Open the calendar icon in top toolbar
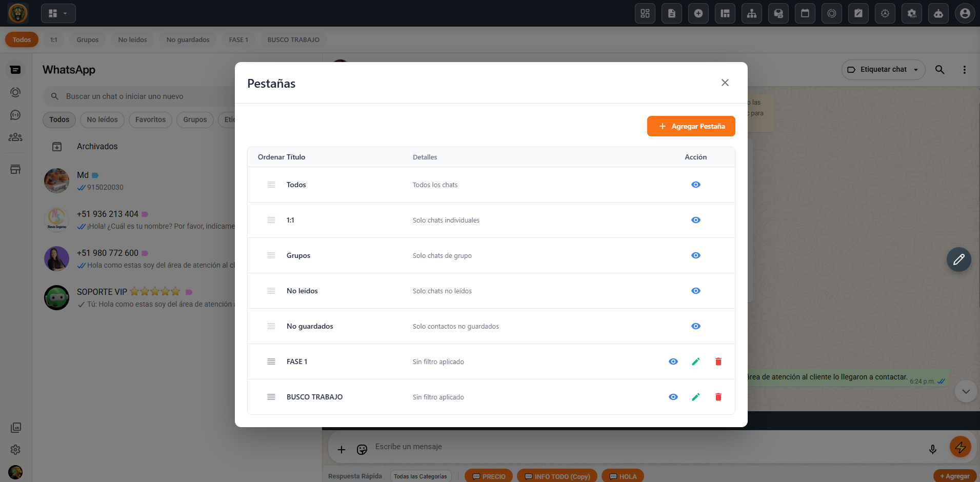The height and width of the screenshot is (482, 980). click(x=805, y=13)
